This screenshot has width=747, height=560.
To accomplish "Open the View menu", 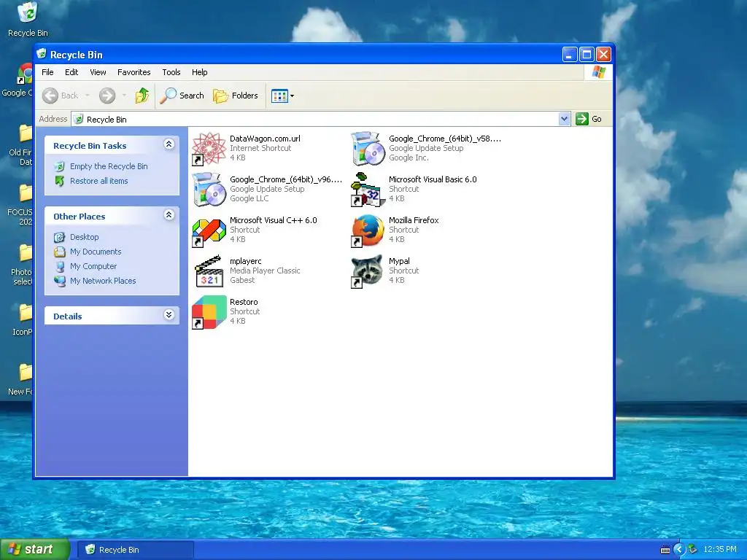I will pyautogui.click(x=98, y=72).
